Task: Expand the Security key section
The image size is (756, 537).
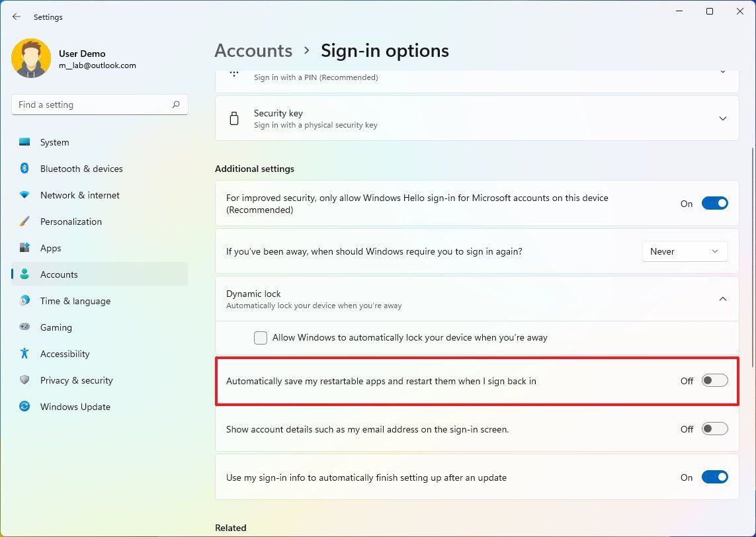Action: [x=723, y=118]
